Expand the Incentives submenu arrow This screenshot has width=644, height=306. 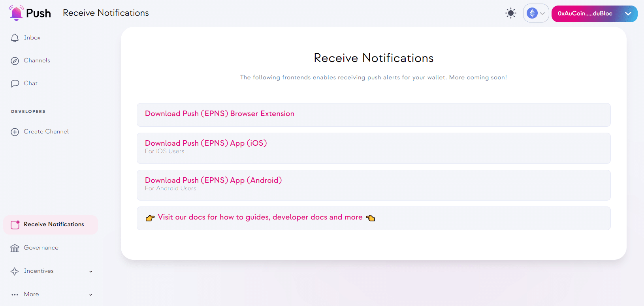pos(90,272)
